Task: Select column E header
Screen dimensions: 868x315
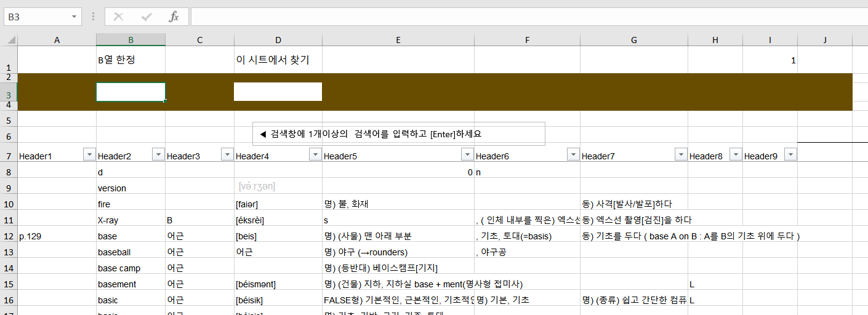Action: coord(398,40)
